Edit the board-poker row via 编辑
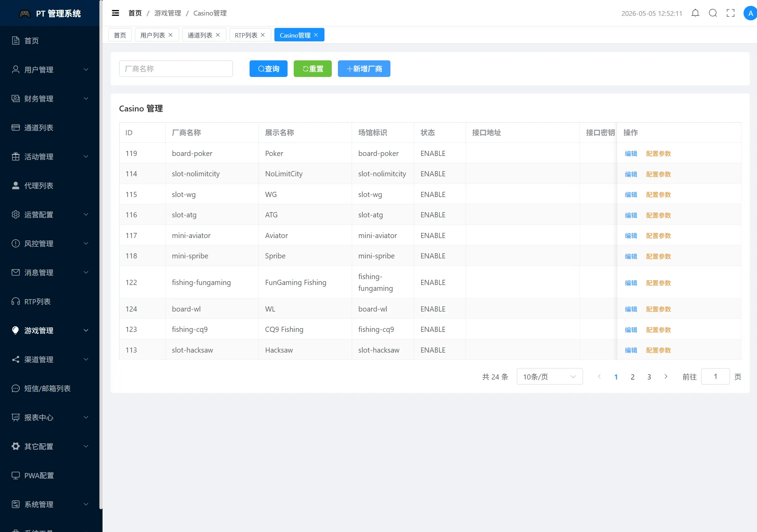Viewport: 757px width, 532px height. (631, 154)
